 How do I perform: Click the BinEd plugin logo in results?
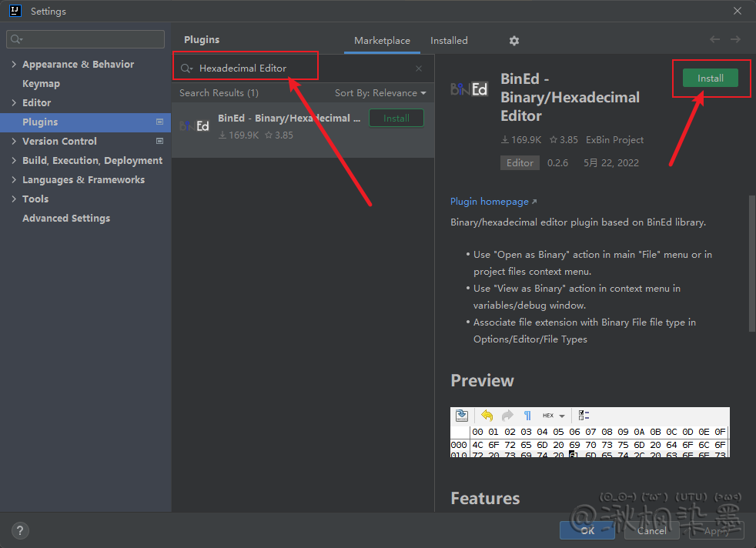click(x=193, y=125)
